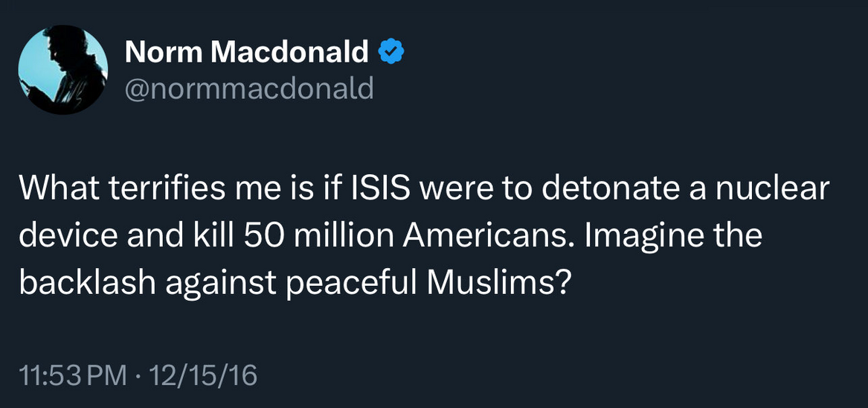Open the @normmacdonald handle link
The height and width of the screenshot is (408, 868).
tap(249, 89)
